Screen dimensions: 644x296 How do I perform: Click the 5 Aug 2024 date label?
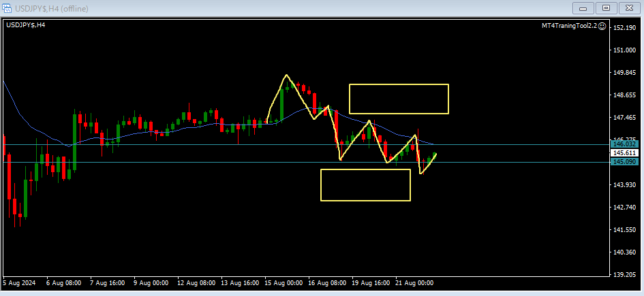[x=21, y=282]
